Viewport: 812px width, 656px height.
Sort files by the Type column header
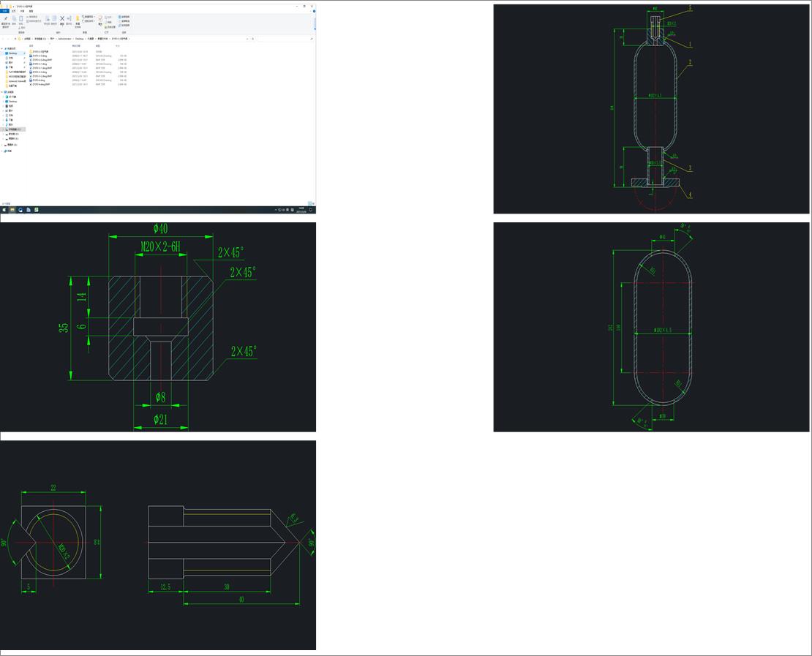click(x=98, y=46)
